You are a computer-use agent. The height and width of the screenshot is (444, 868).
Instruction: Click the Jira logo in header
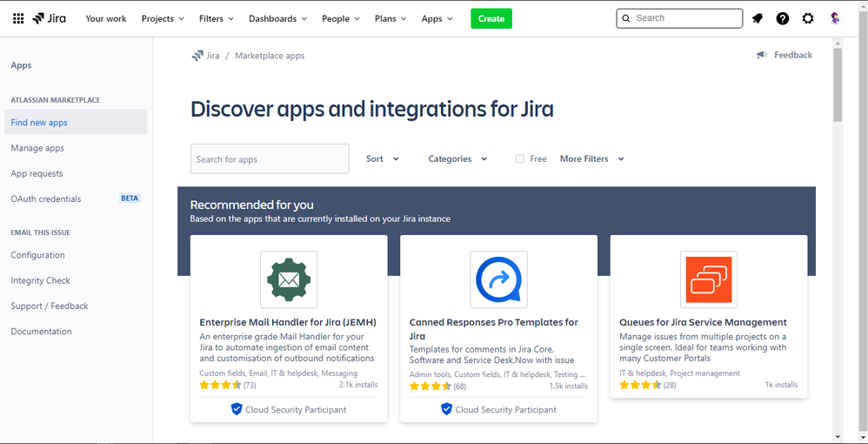pyautogui.click(x=49, y=18)
